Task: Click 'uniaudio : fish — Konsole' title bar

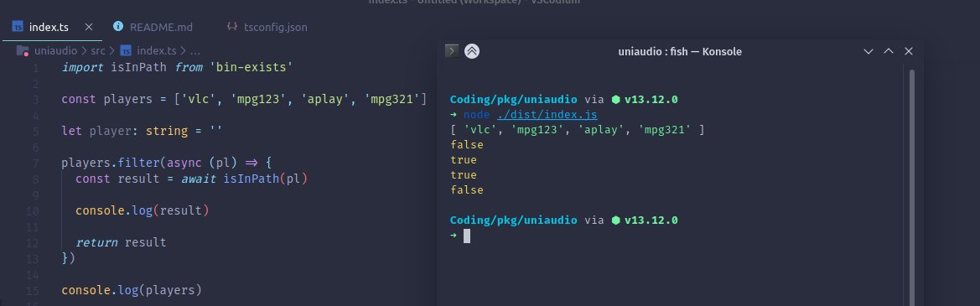Action: point(680,51)
